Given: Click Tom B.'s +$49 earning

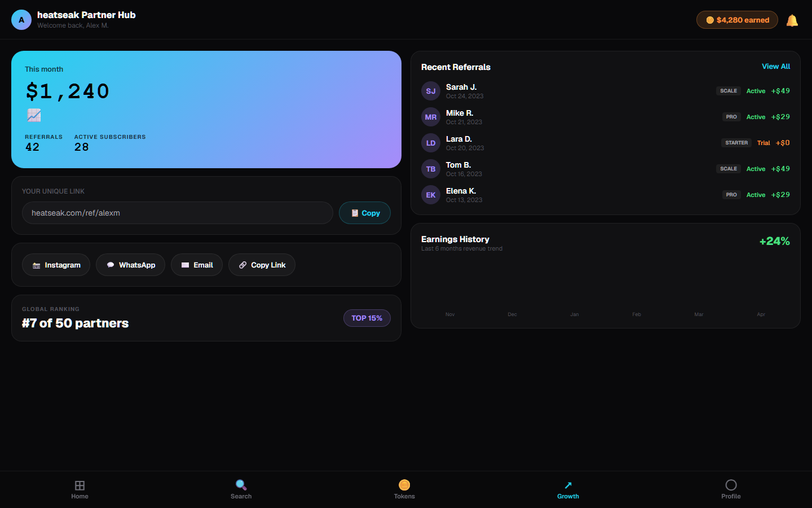Looking at the screenshot, I should click(780, 169).
